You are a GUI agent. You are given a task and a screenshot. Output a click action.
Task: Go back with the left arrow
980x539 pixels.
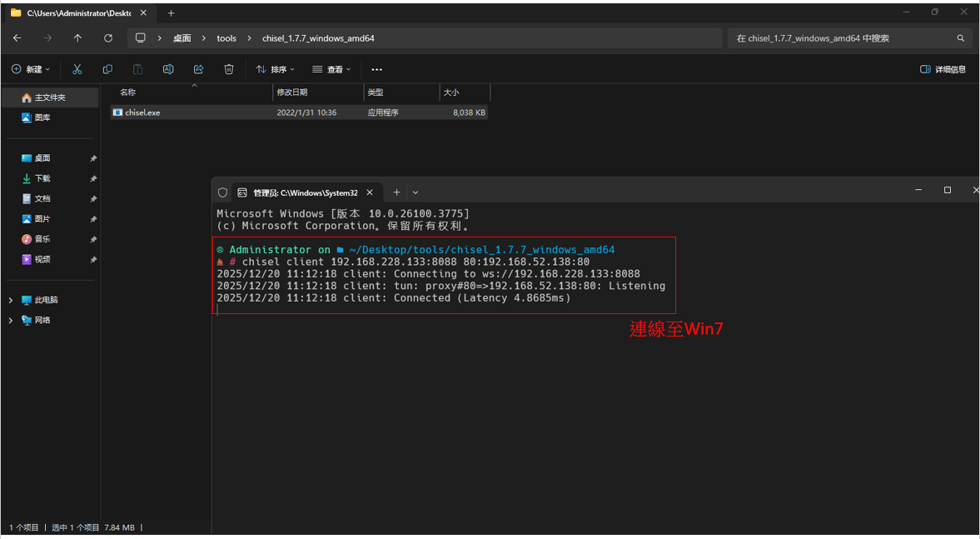pos(17,38)
